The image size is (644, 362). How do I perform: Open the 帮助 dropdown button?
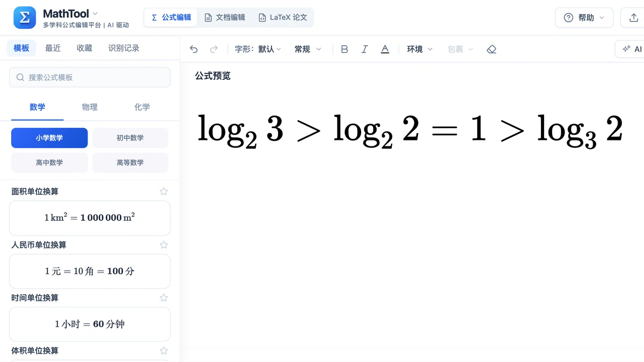pos(584,18)
